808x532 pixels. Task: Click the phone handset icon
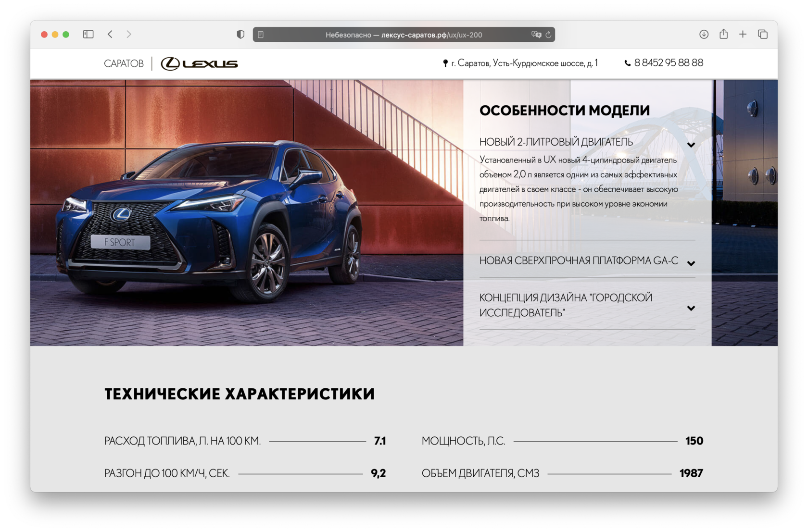pos(627,63)
